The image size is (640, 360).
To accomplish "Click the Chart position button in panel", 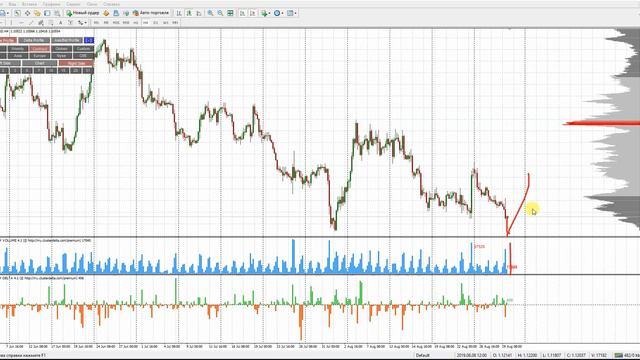I will pyautogui.click(x=40, y=63).
